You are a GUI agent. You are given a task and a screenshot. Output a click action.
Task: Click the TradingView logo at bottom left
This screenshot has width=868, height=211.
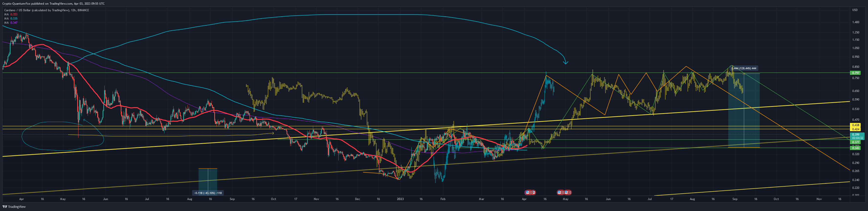click(14, 207)
